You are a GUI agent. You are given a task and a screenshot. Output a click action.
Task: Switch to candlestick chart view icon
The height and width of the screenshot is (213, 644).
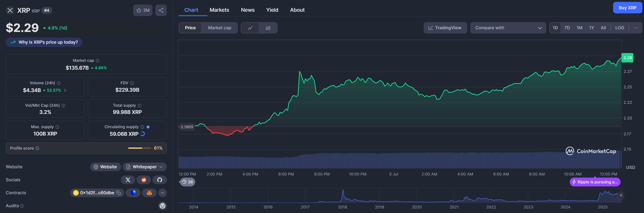click(268, 28)
